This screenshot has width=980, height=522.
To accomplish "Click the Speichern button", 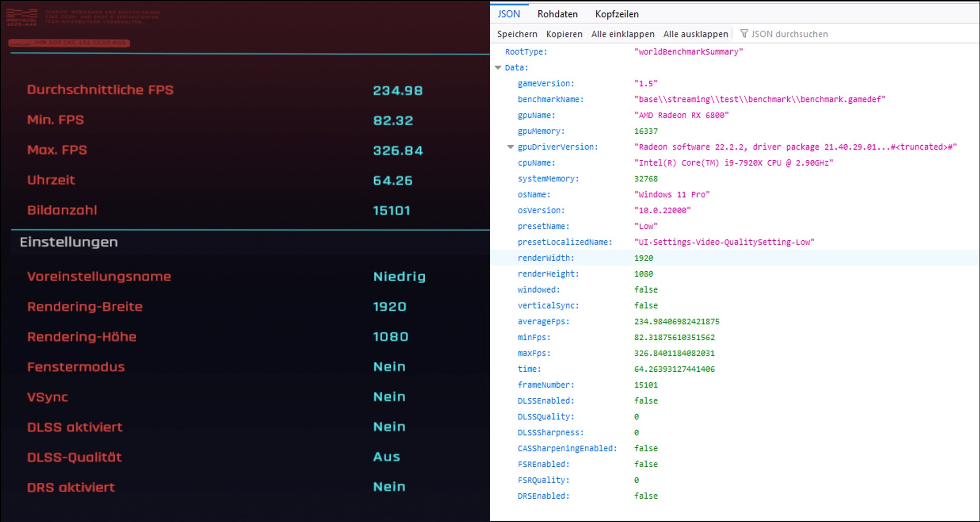I will coord(517,34).
